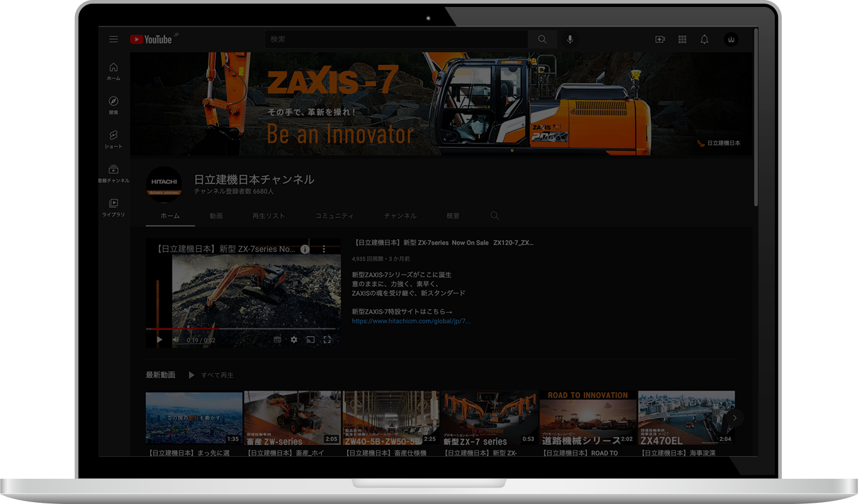Click the 【日立建機日本】まっ先に選 video title

[188, 452]
